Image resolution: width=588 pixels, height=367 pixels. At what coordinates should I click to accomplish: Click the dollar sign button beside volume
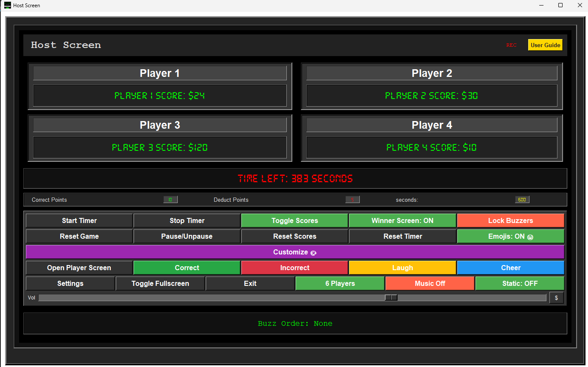point(556,298)
